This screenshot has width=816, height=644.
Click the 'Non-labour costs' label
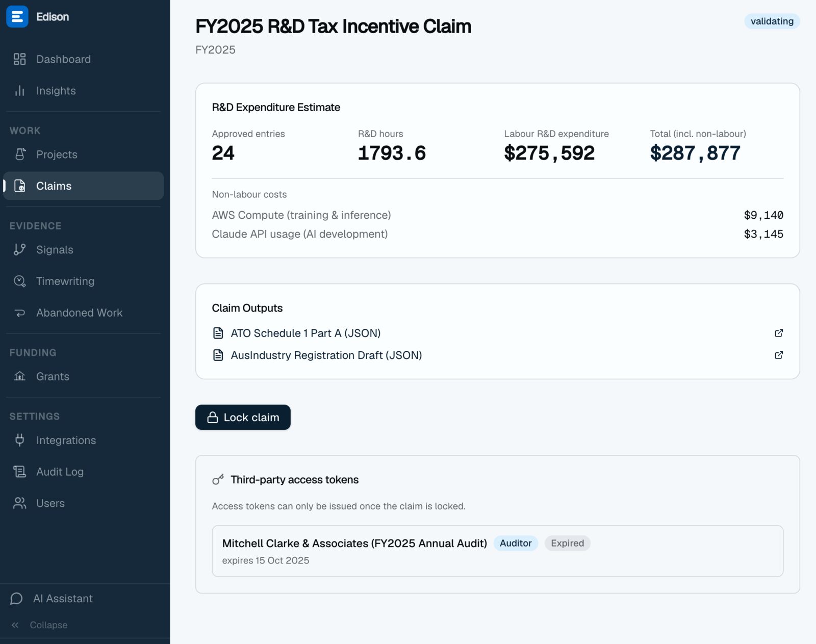click(x=249, y=194)
